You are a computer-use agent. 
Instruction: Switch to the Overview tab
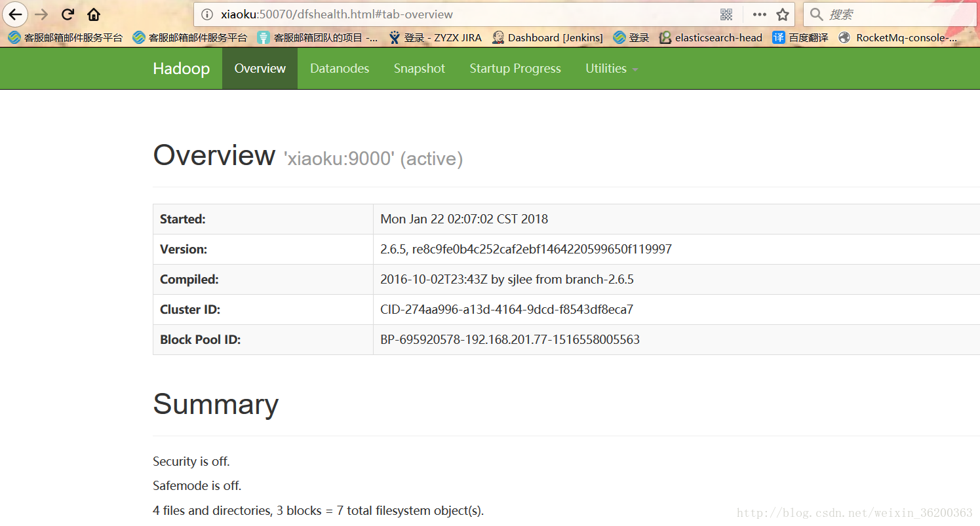260,68
